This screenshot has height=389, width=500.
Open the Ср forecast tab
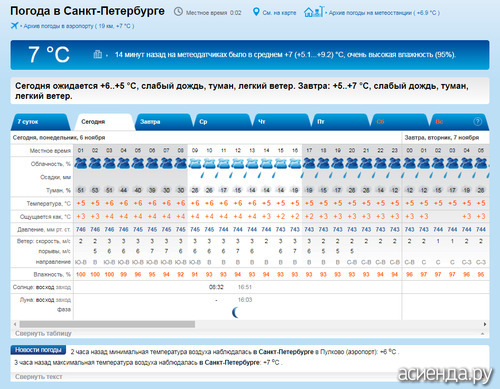(x=222, y=122)
